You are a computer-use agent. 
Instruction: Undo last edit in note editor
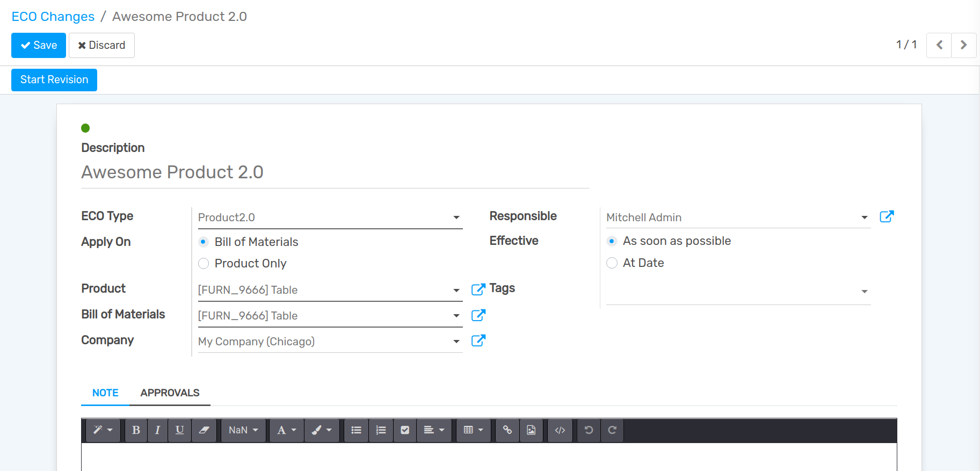[589, 430]
